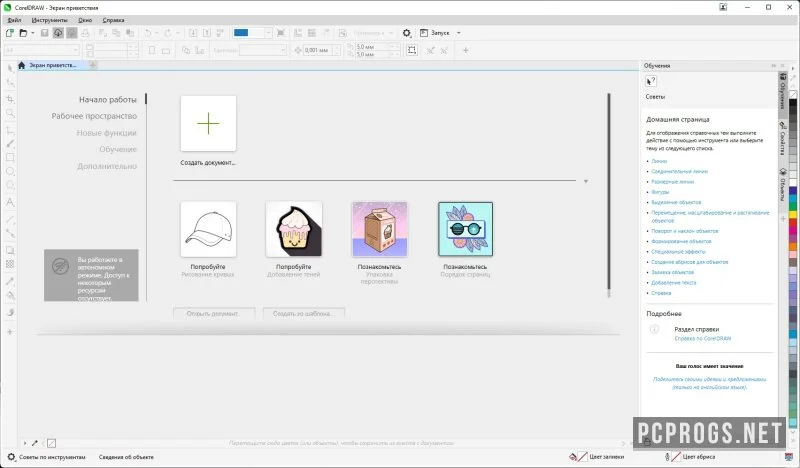Switch to the Свойства docker tab
The image size is (800, 468).
point(783,139)
